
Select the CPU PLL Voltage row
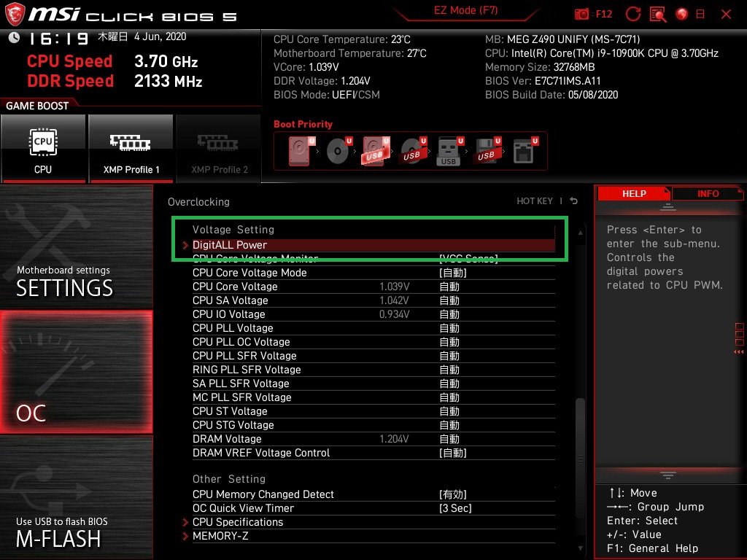pyautogui.click(x=373, y=328)
